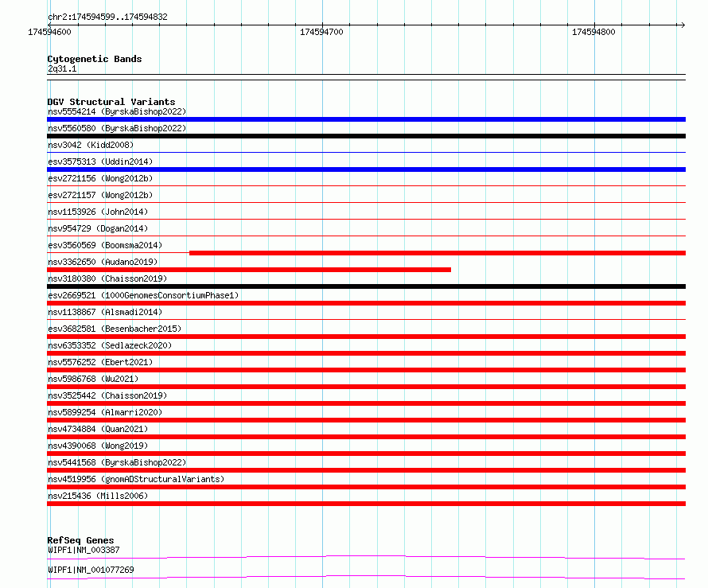The width and height of the screenshot is (708, 588).
Task: Select the DGV Structural Variants track title
Action: point(111,102)
